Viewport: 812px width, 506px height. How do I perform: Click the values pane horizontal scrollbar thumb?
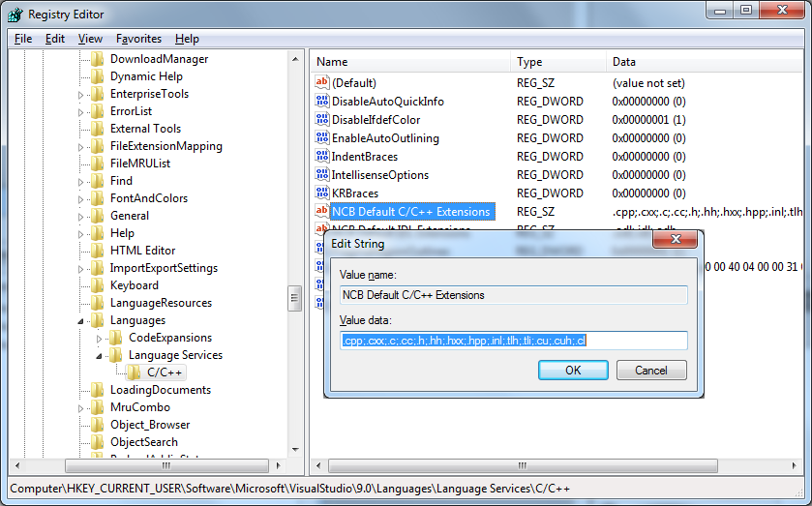click(x=523, y=465)
